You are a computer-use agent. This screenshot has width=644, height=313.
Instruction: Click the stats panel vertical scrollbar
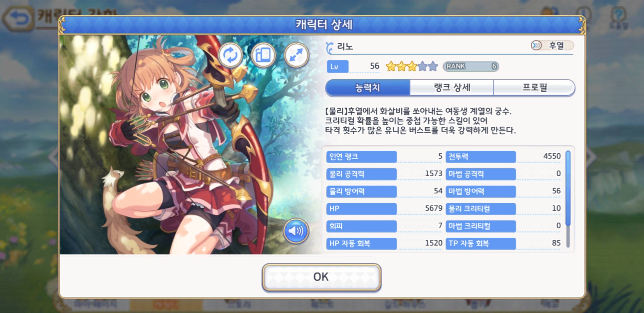click(568, 199)
